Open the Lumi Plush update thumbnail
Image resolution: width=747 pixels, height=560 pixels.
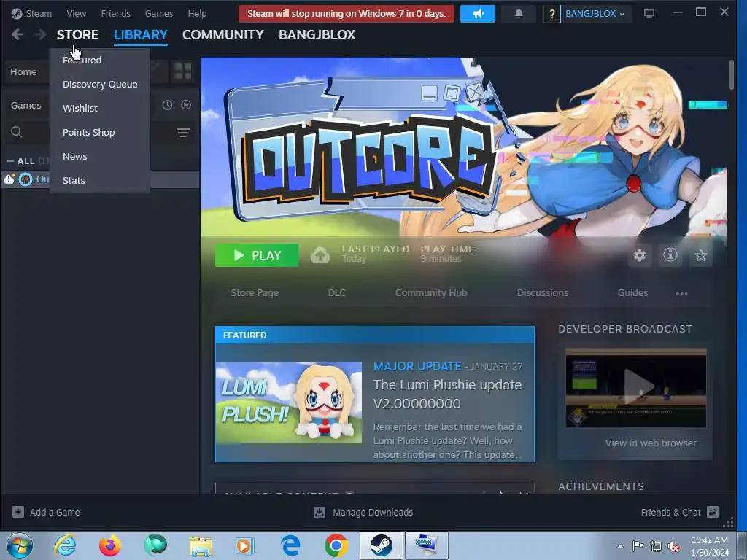(289, 402)
